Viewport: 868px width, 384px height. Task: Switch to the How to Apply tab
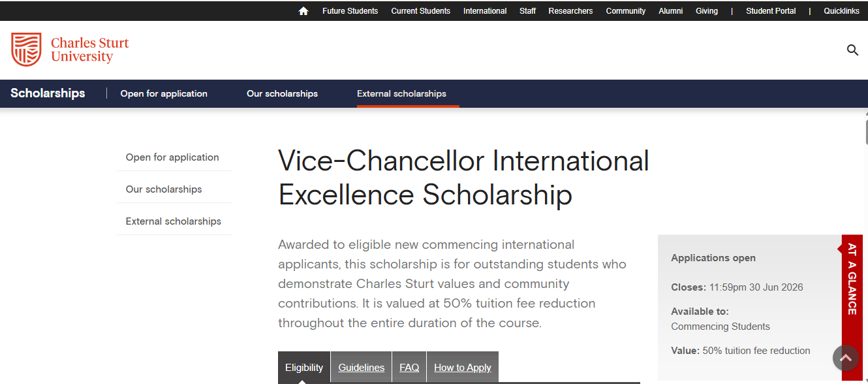point(462,367)
